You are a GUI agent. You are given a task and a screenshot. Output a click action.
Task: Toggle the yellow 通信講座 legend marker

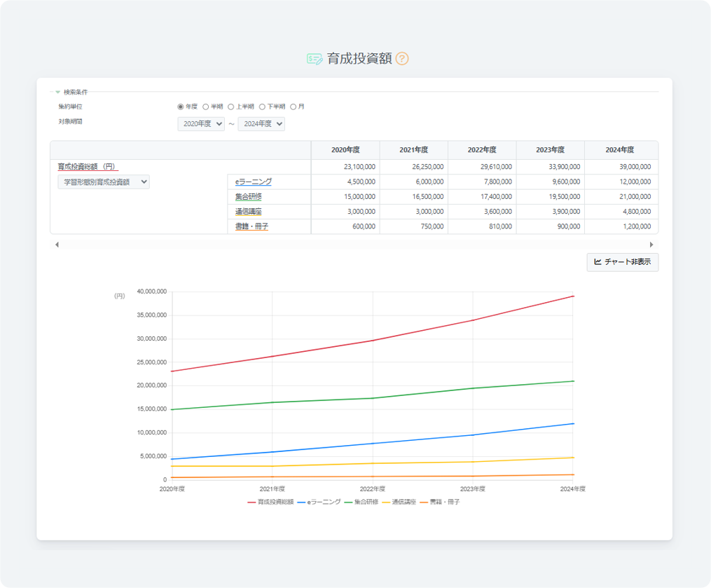coord(386,502)
